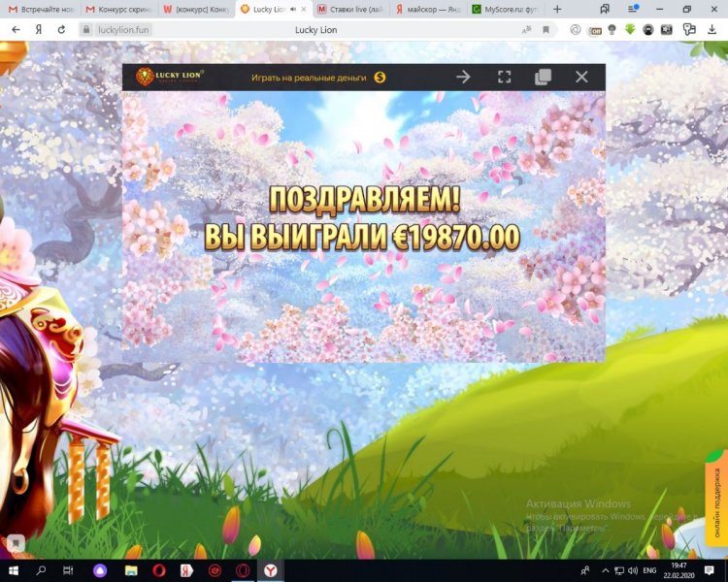Open game in separate window icon

point(543,77)
